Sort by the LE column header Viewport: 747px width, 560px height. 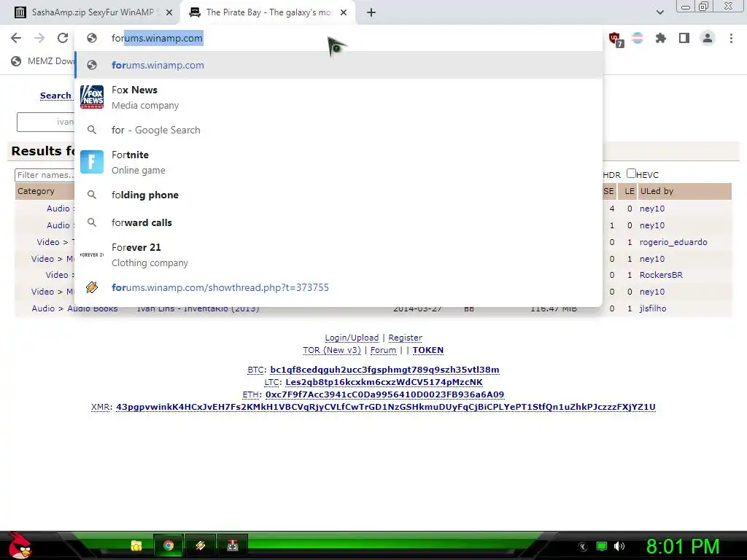point(630,191)
